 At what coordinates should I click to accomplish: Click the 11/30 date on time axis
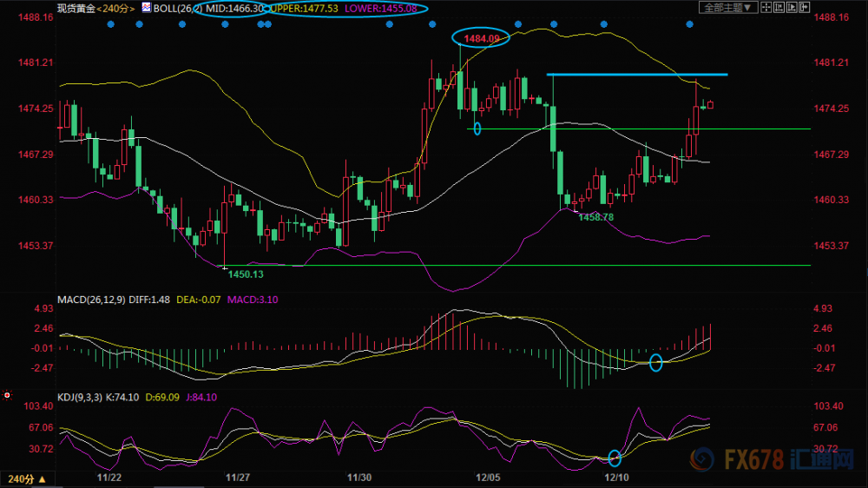click(359, 478)
